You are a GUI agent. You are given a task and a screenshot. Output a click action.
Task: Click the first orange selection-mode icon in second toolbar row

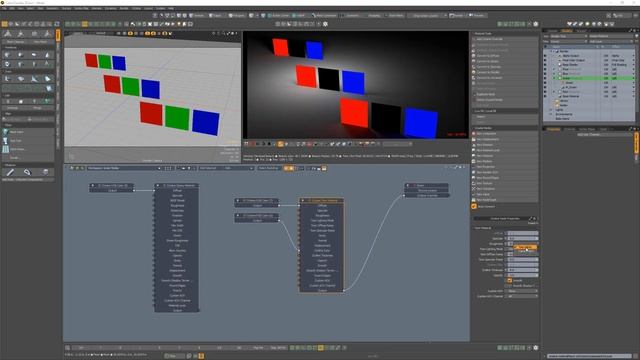[4, 24]
